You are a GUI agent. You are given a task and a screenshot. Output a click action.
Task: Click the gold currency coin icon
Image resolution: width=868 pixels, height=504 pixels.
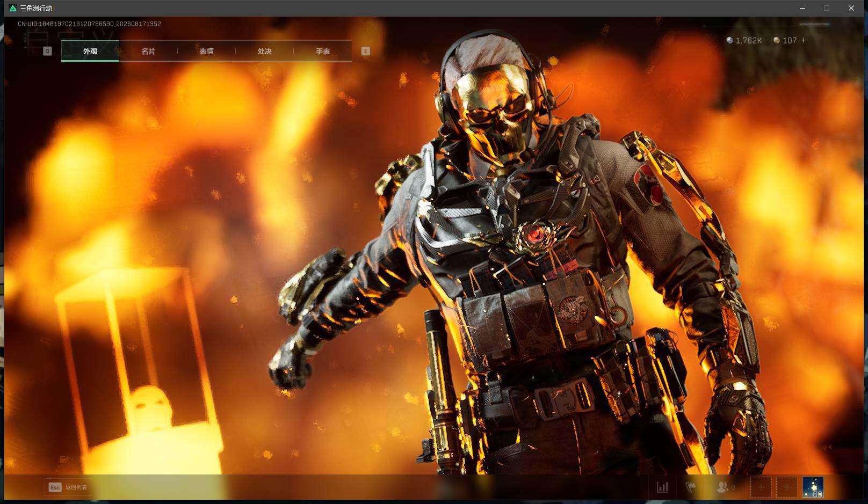point(777,40)
